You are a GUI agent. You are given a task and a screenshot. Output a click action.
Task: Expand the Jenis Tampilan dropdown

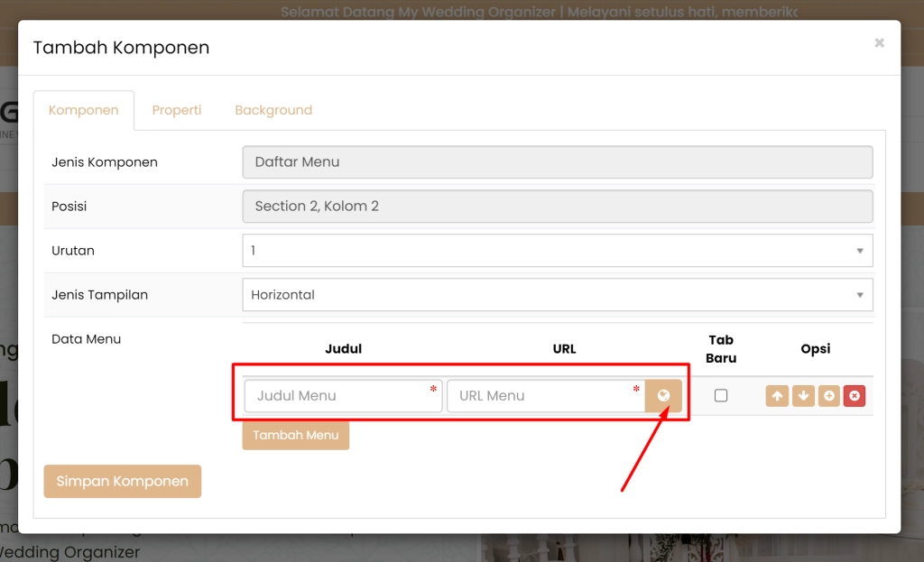point(557,295)
